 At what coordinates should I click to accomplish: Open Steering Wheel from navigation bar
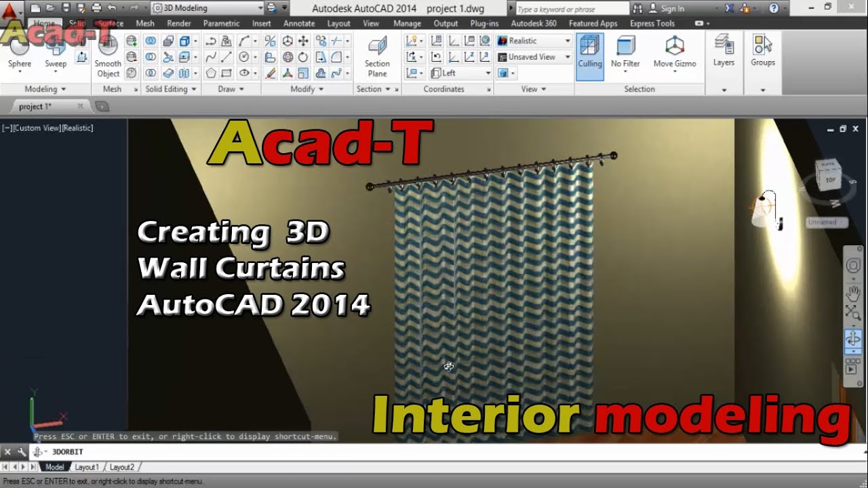852,266
